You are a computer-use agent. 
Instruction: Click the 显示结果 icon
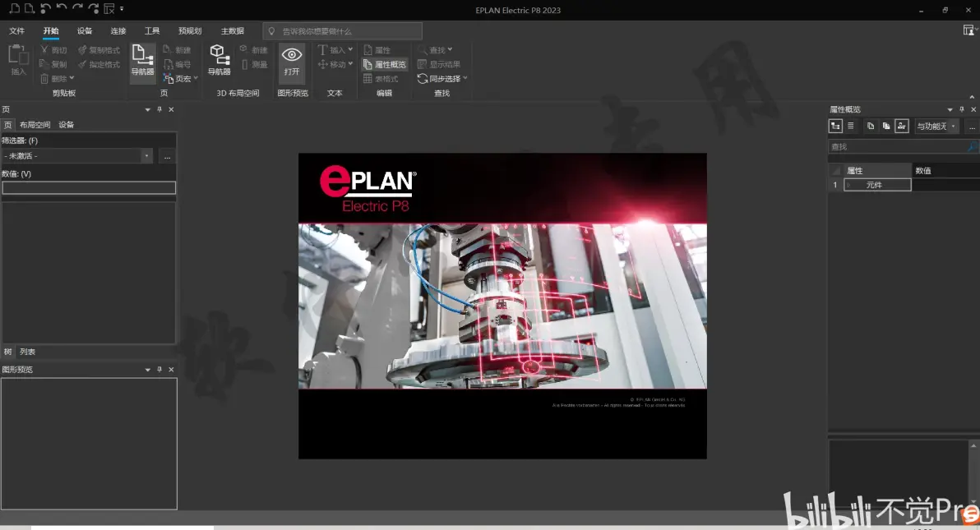422,64
